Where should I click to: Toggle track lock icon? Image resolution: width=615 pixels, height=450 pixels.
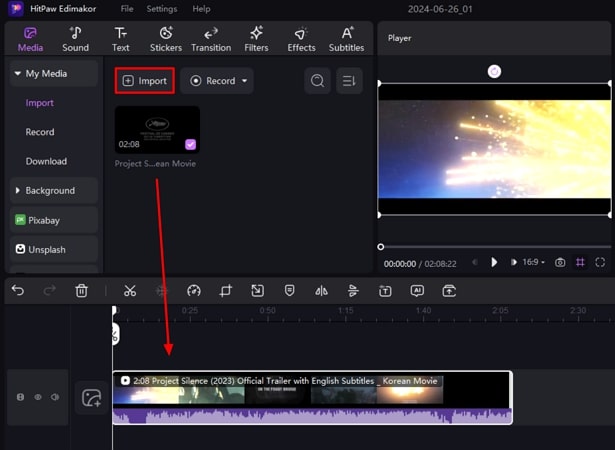(20, 397)
